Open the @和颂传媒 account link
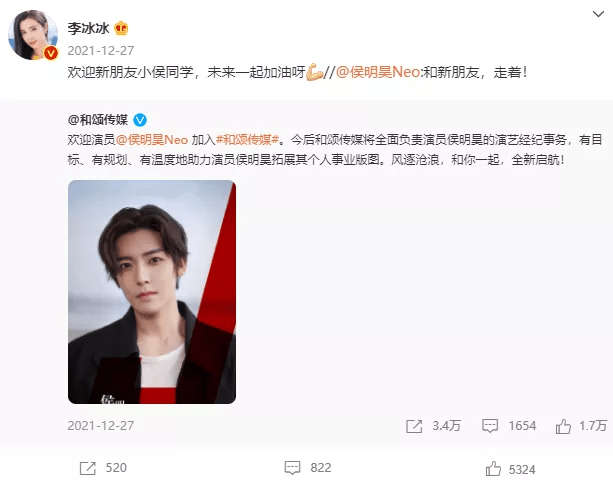 [98, 120]
